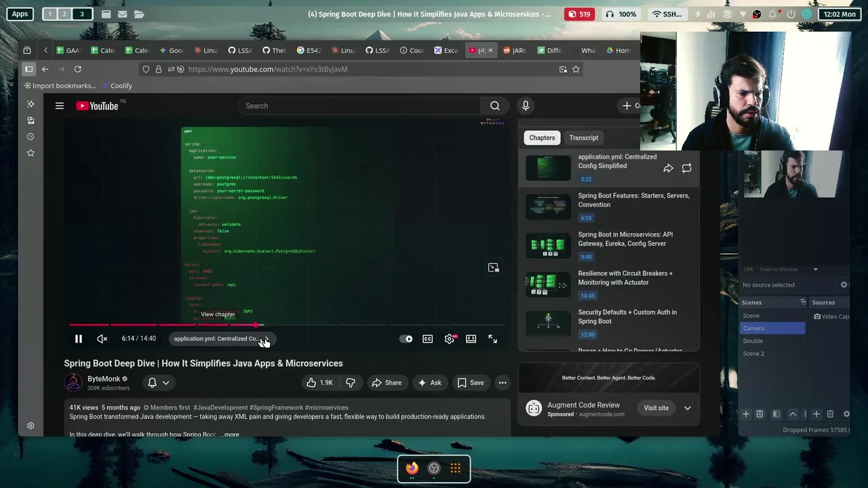Open the player settings gear

450,339
